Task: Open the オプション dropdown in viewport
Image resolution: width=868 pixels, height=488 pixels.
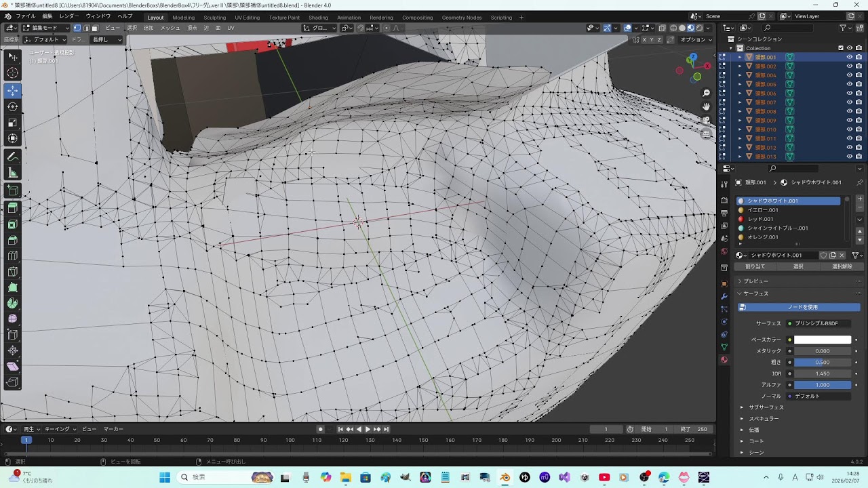Action: (696, 40)
